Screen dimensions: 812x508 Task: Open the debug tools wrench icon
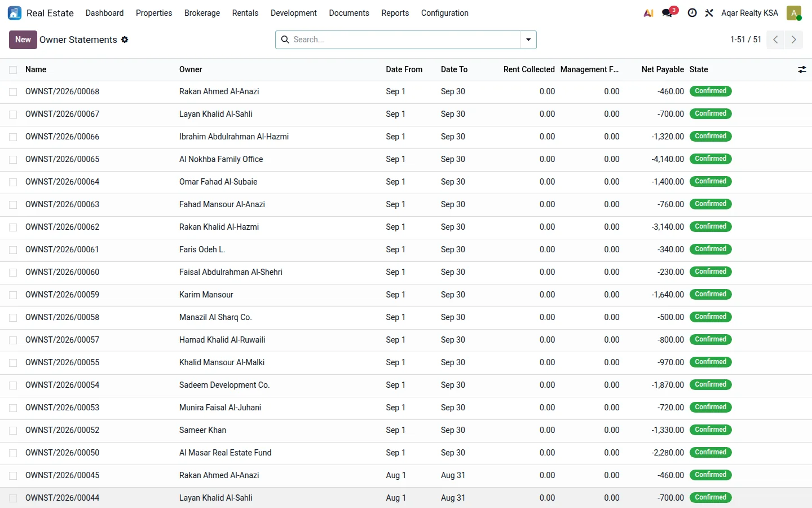[x=709, y=13]
